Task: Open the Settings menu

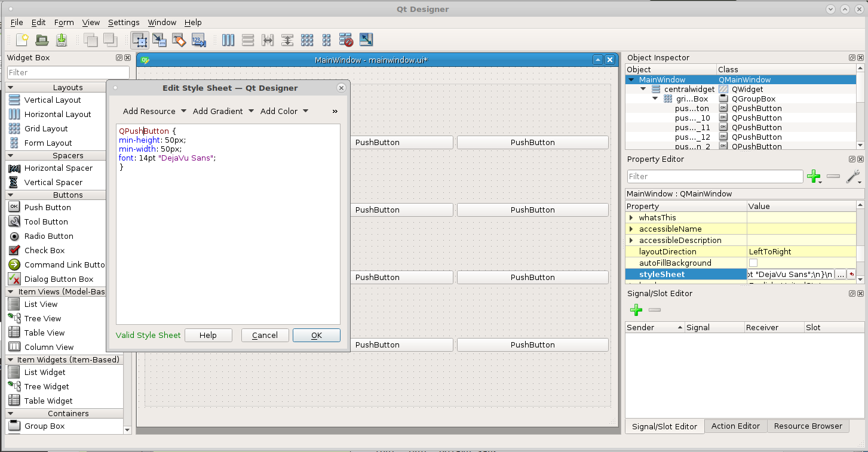Action: click(124, 22)
